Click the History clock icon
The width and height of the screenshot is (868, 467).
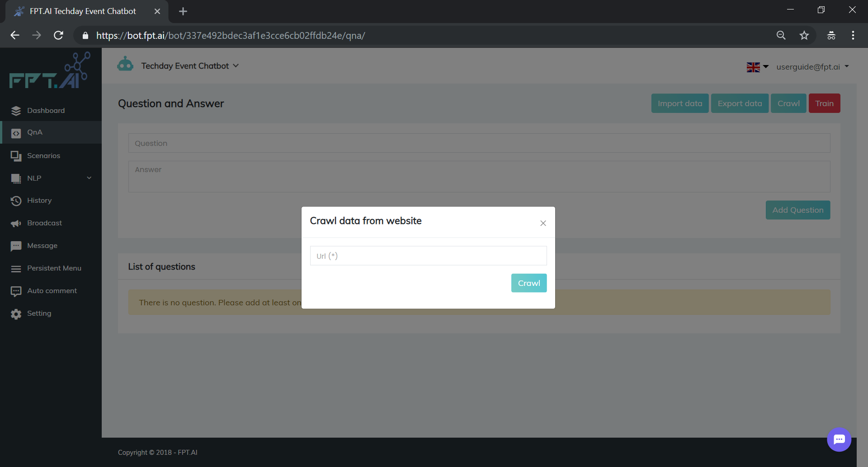click(x=16, y=201)
